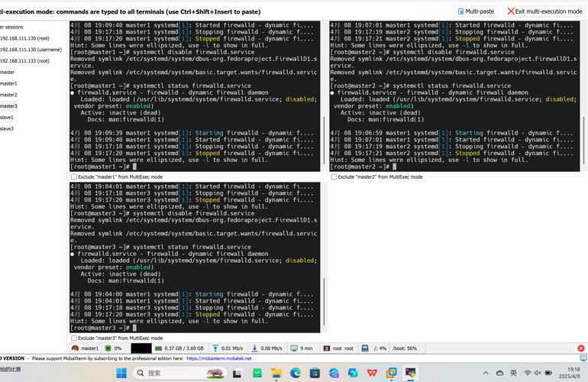Open the Windows Start menu
Image resolution: width=588 pixels, height=382 pixels.
[121, 373]
